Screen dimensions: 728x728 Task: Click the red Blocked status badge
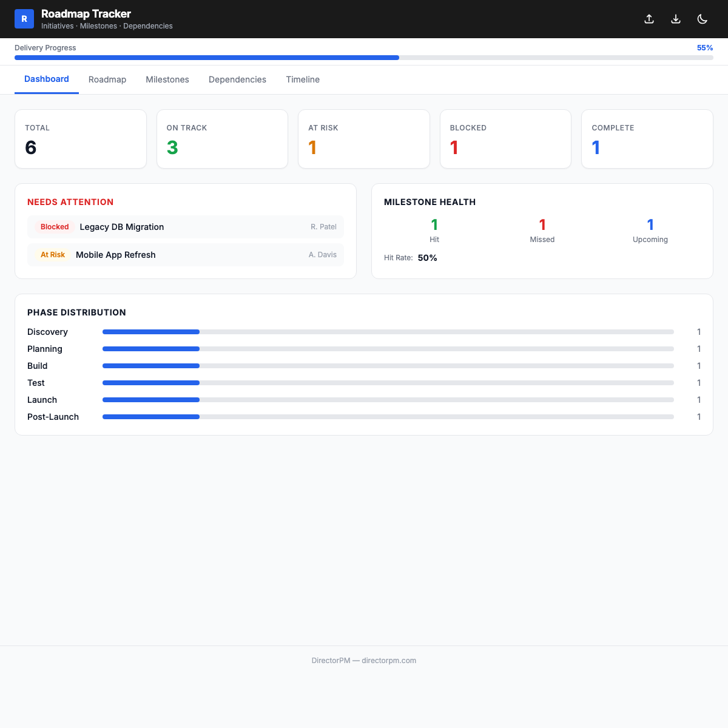[55, 227]
